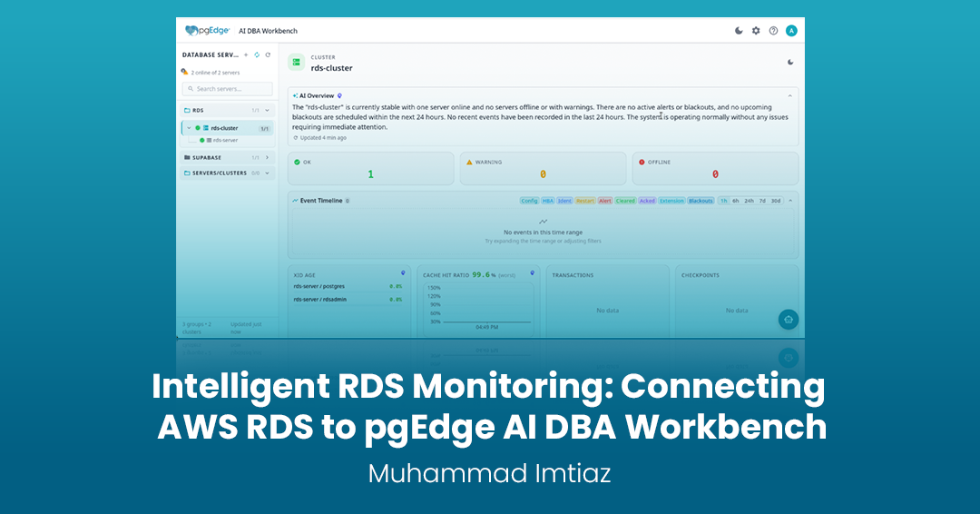Click the 99.6 cache hit value
Viewport: 980px width, 514px height.
(x=481, y=274)
